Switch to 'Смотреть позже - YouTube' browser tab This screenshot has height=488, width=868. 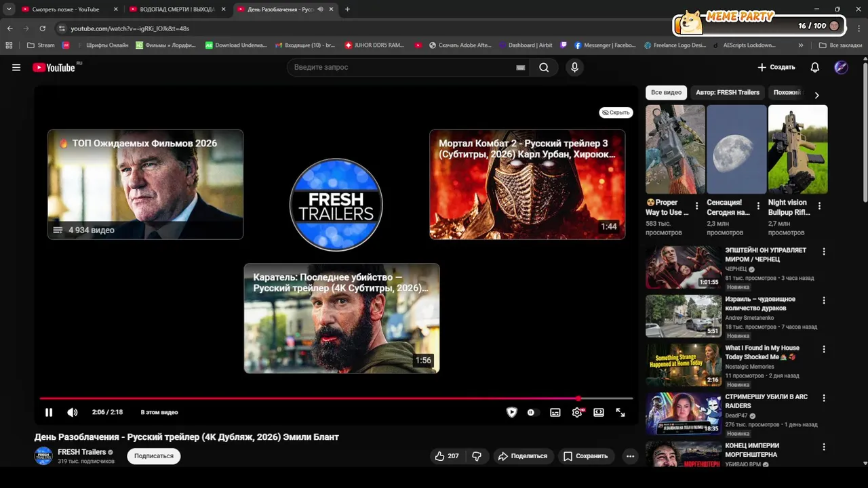(64, 9)
